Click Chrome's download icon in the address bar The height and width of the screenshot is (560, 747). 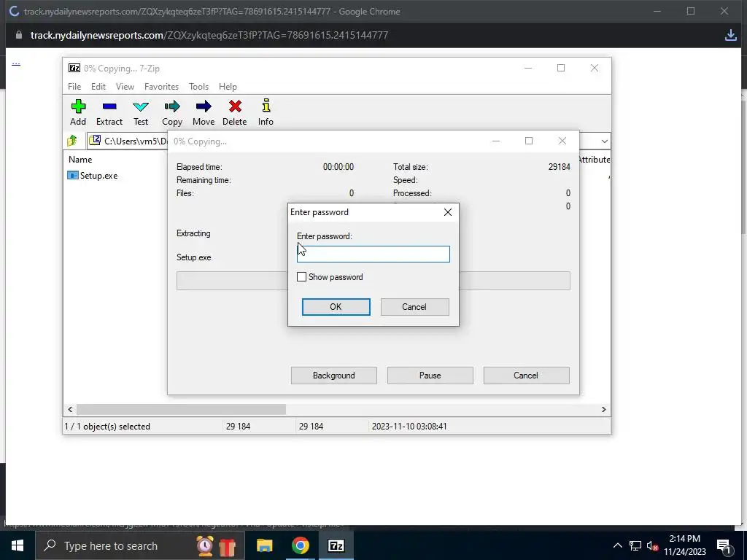click(x=730, y=35)
